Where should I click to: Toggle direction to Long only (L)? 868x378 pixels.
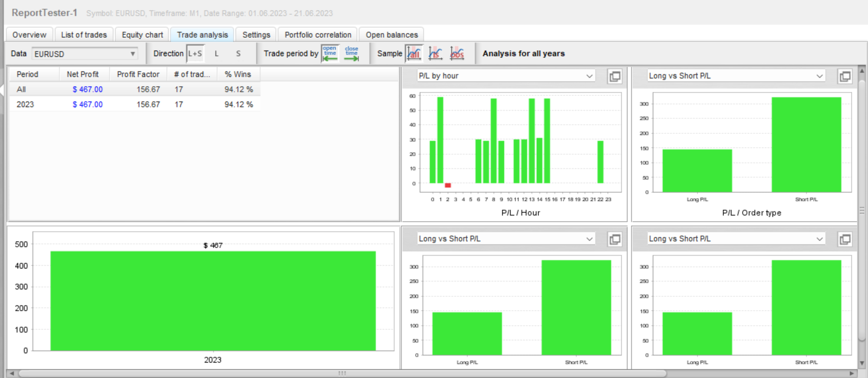click(x=217, y=54)
